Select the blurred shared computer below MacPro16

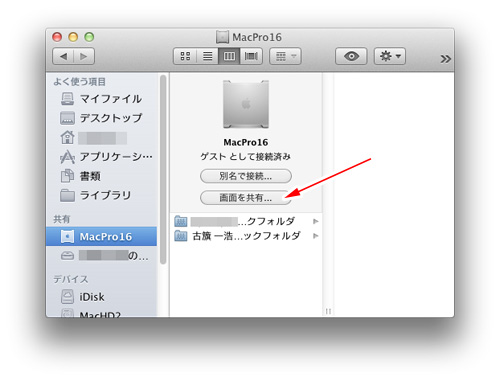102,256
